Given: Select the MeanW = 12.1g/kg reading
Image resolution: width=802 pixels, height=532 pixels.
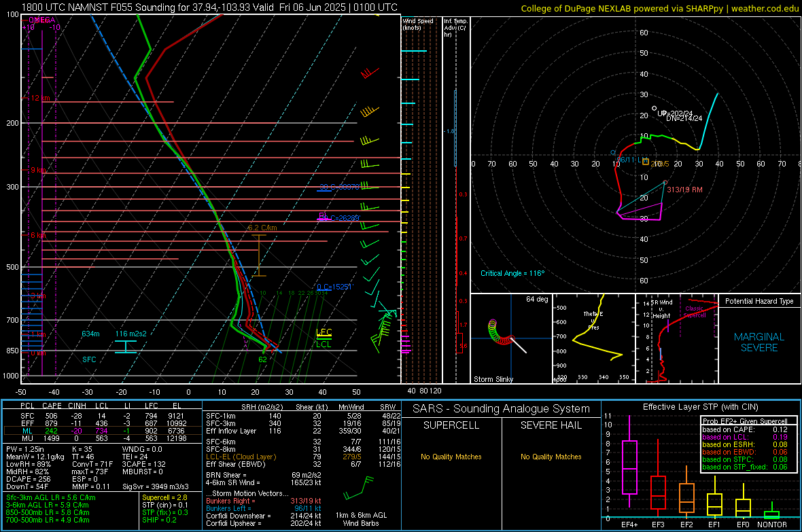Looking at the screenshot, I should [35, 457].
